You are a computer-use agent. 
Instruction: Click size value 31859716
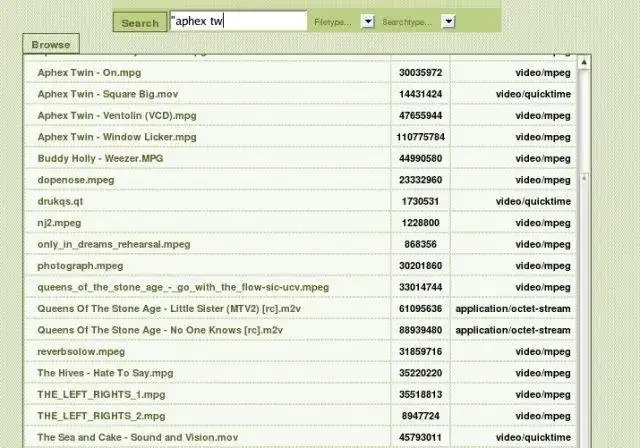tap(420, 352)
